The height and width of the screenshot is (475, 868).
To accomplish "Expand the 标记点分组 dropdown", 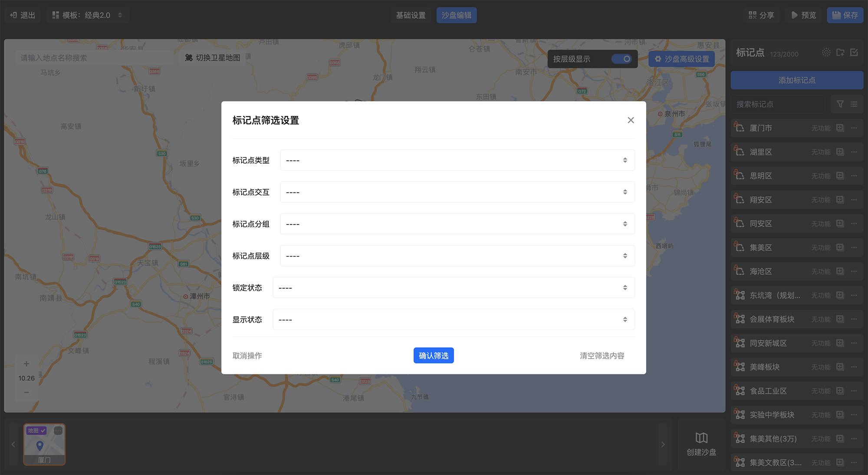I will pyautogui.click(x=457, y=224).
